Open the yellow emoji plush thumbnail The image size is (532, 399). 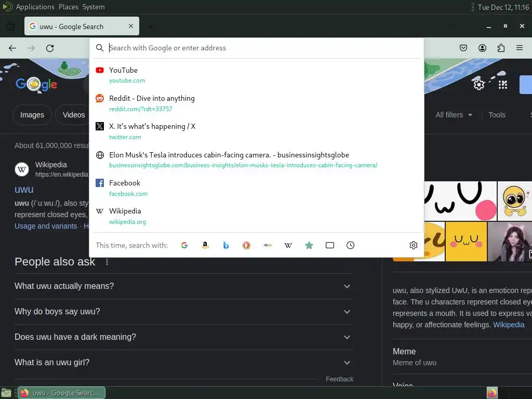[x=515, y=201]
